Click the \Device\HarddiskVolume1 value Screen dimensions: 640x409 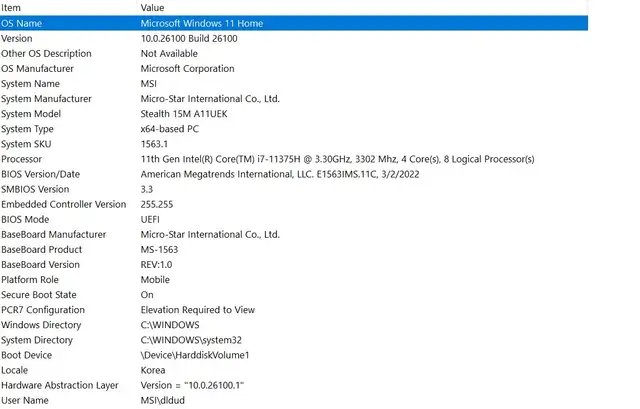(x=195, y=356)
